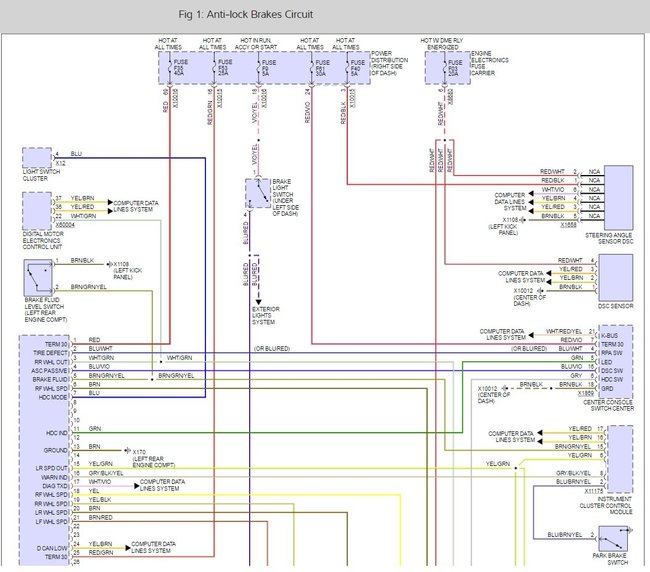The width and height of the screenshot is (650, 572).
Task: Click the 'X60004' connector label
Action: [x=65, y=225]
